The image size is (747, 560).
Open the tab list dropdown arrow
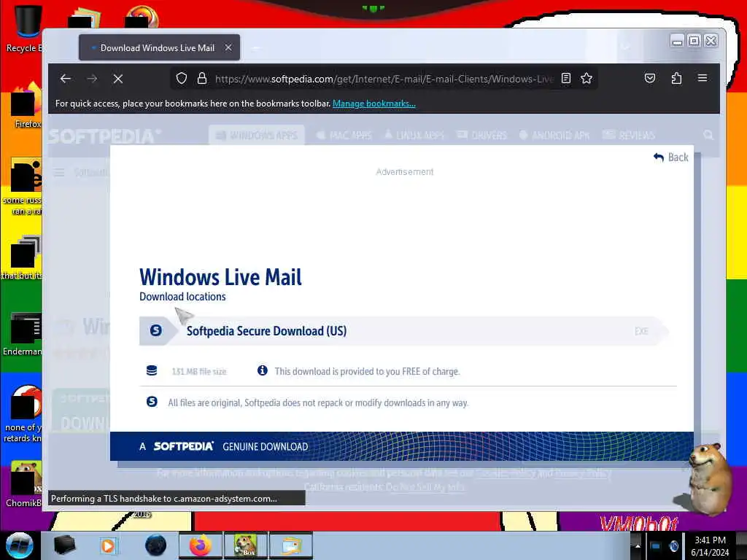(x=625, y=47)
